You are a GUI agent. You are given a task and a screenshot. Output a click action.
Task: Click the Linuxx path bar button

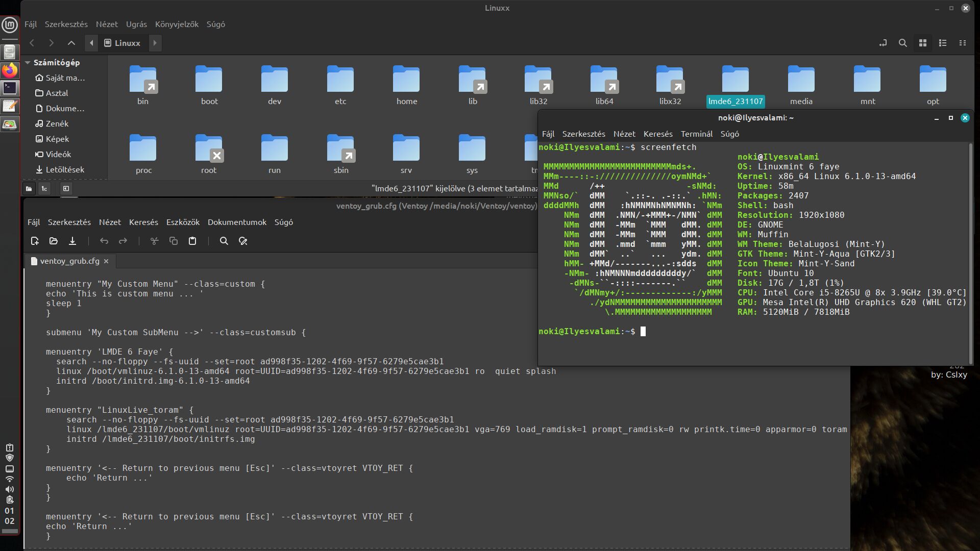pos(122,43)
